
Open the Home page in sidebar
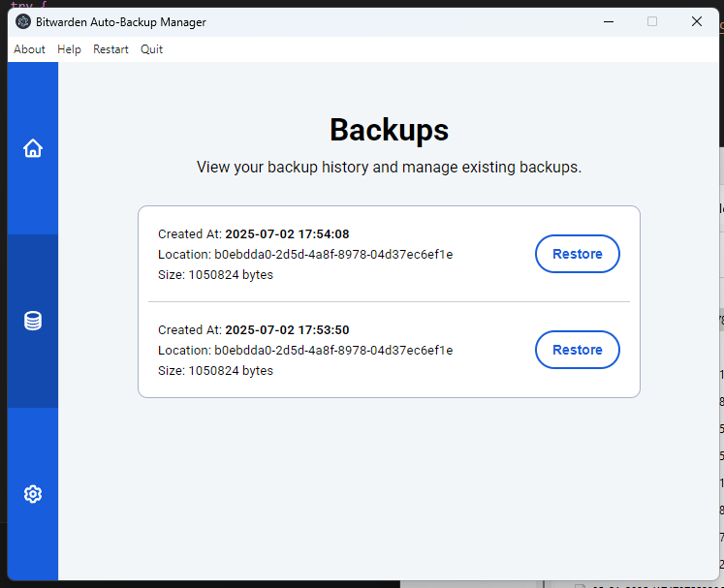[x=33, y=148]
